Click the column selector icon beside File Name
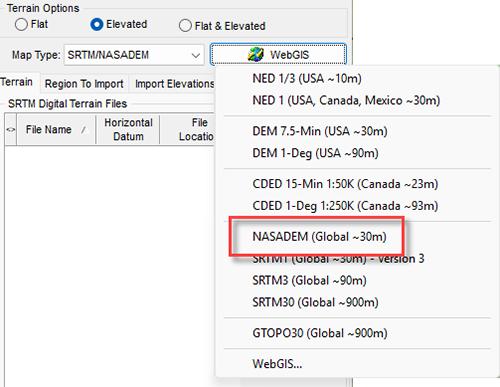Viewport: 500px width, 387px height. [x=10, y=130]
